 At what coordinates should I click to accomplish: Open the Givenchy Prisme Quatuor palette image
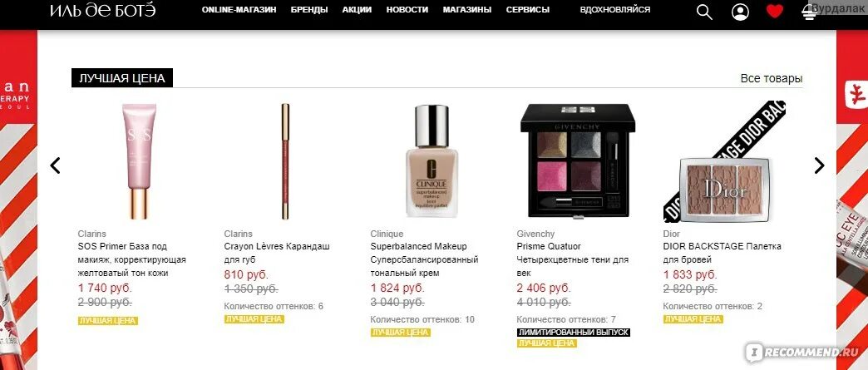[x=578, y=160]
